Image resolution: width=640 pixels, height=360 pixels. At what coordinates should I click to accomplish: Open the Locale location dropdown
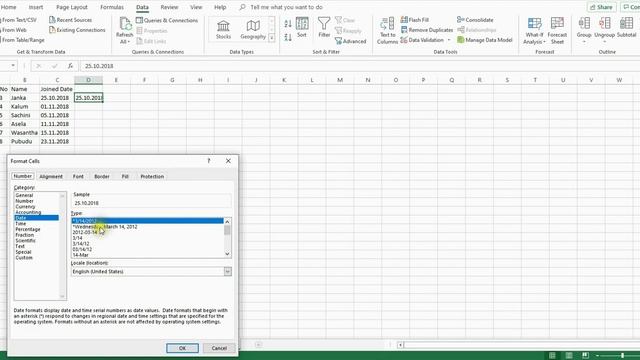pyautogui.click(x=227, y=271)
